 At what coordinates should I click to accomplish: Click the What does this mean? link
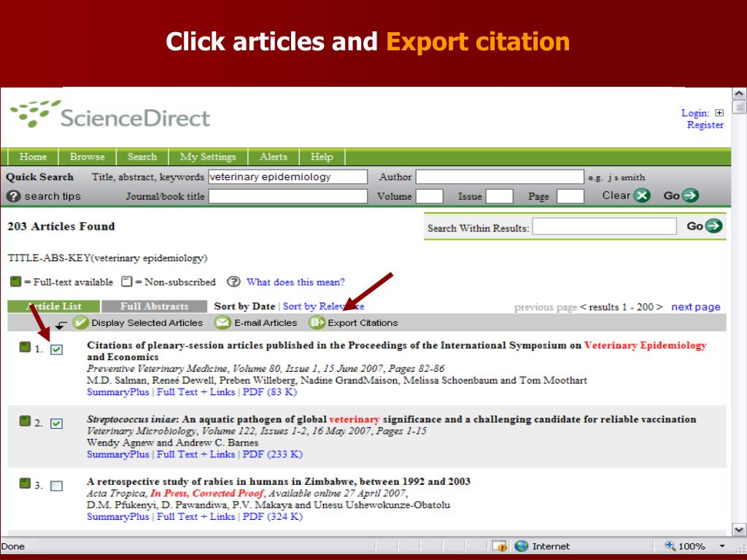295,282
